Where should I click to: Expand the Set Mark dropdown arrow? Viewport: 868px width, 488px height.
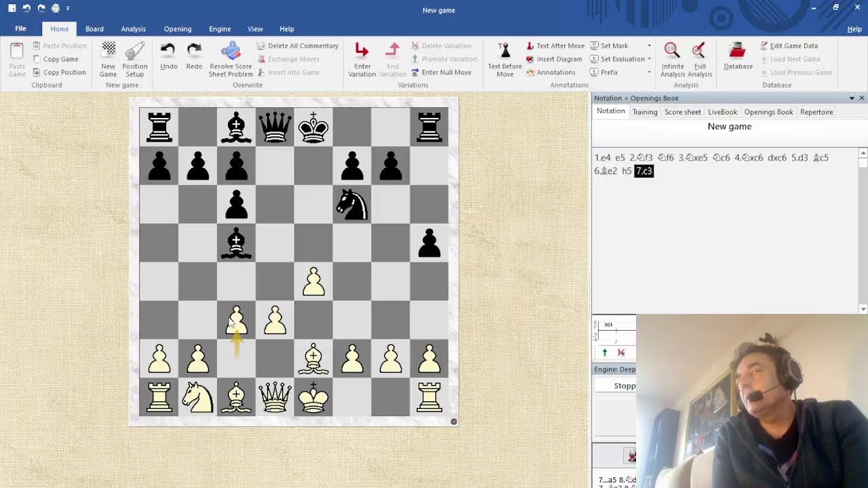tap(649, 45)
